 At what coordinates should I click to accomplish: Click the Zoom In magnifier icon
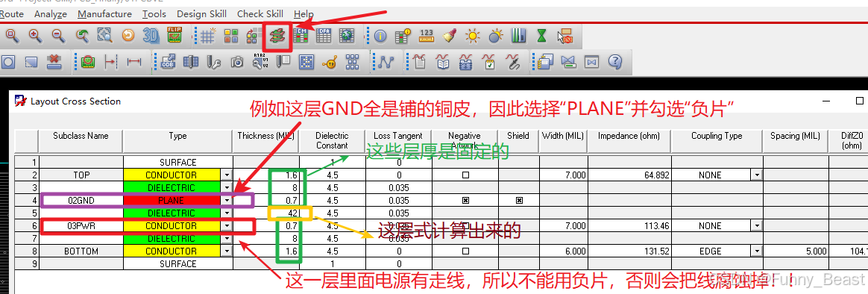[34, 37]
